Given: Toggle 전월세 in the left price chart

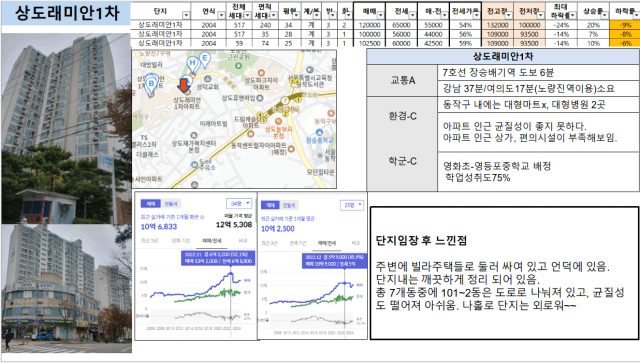Looking at the screenshot, I should coord(171,203).
